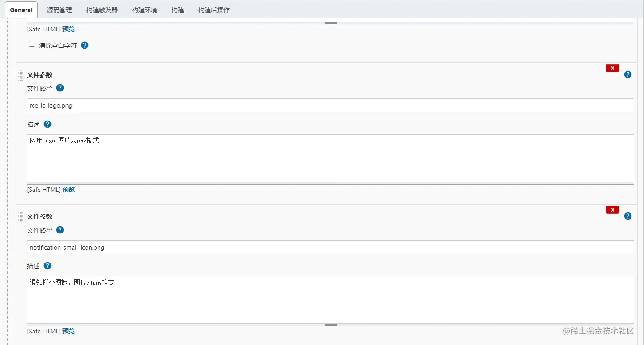The width and height of the screenshot is (644, 345).
Task: Grab drag handle of notification_small_icon.png 文件参数 block
Action: (21, 217)
